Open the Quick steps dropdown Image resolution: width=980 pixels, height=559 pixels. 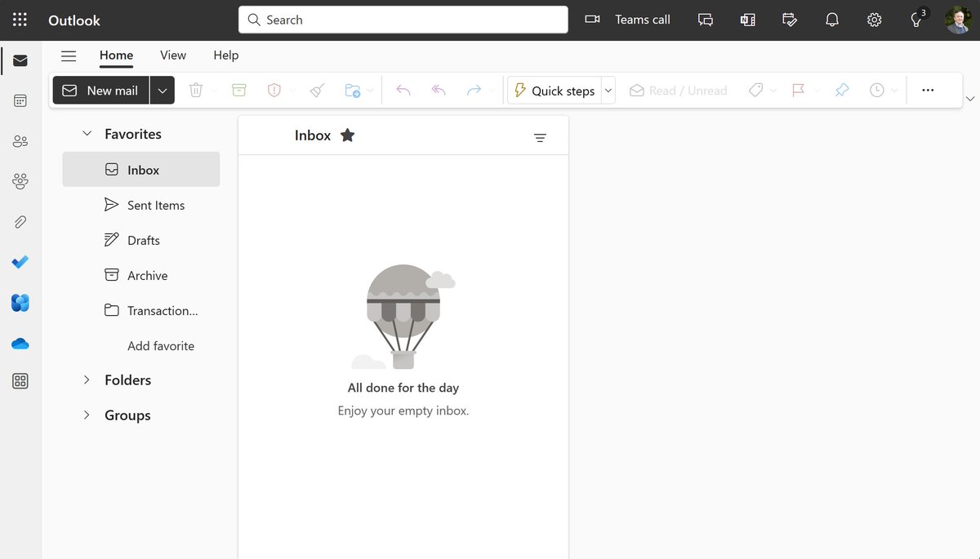pyautogui.click(x=608, y=90)
